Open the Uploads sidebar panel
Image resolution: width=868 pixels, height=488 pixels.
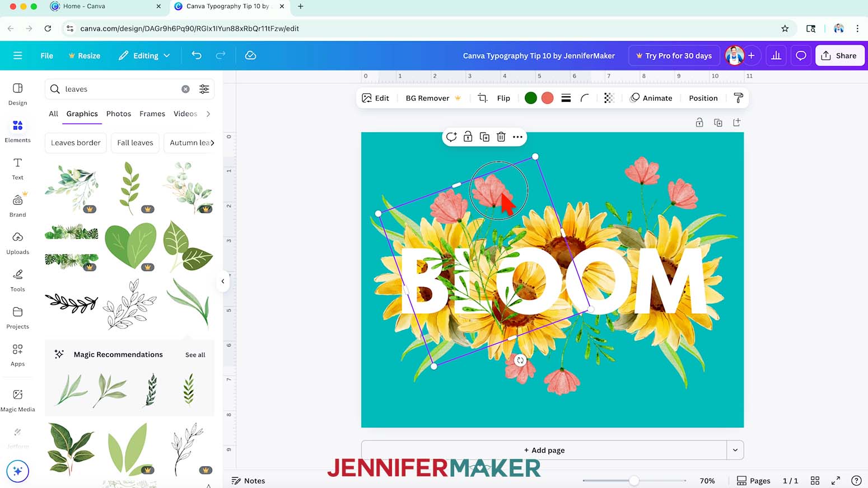17,243
